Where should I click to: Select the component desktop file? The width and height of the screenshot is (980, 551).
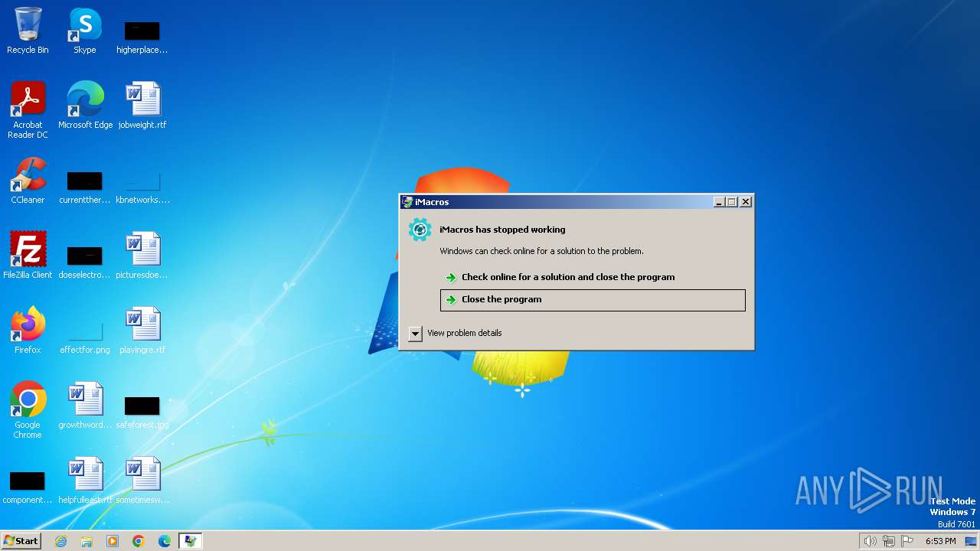coord(28,487)
